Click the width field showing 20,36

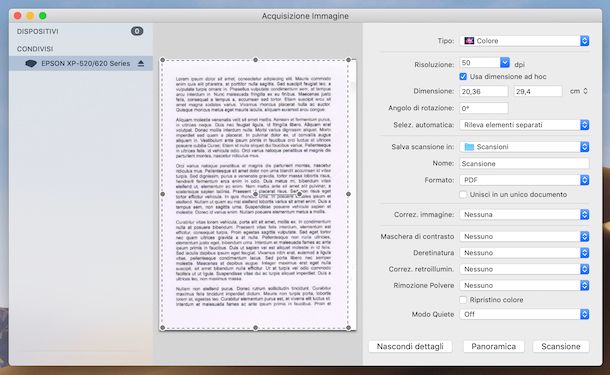(484, 91)
